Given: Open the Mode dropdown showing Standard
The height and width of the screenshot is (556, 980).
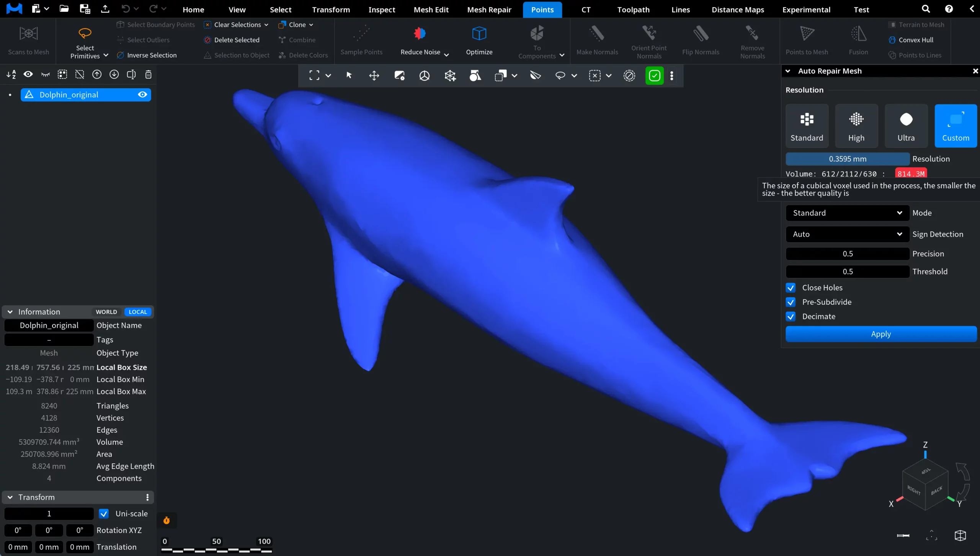Looking at the screenshot, I should (x=847, y=213).
